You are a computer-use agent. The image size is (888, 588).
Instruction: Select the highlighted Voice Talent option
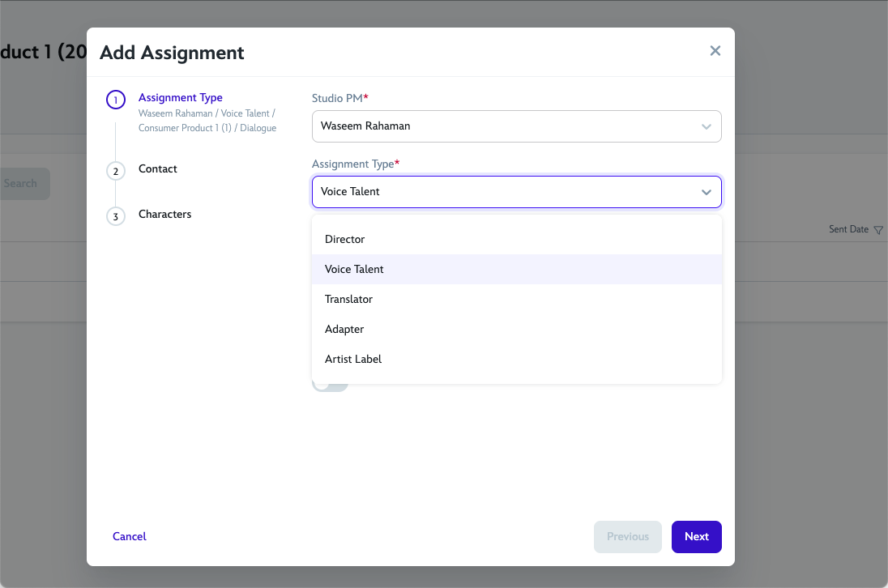(354, 269)
